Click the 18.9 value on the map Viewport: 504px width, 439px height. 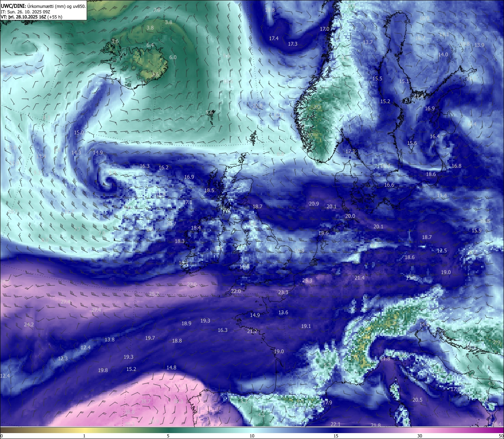(x=186, y=323)
